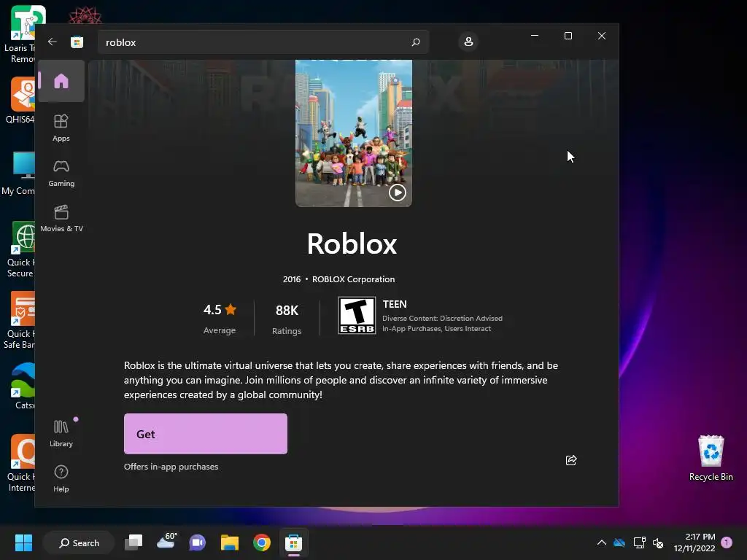This screenshot has height=560, width=747.
Task: Share Roblox using the share icon
Action: tap(570, 460)
